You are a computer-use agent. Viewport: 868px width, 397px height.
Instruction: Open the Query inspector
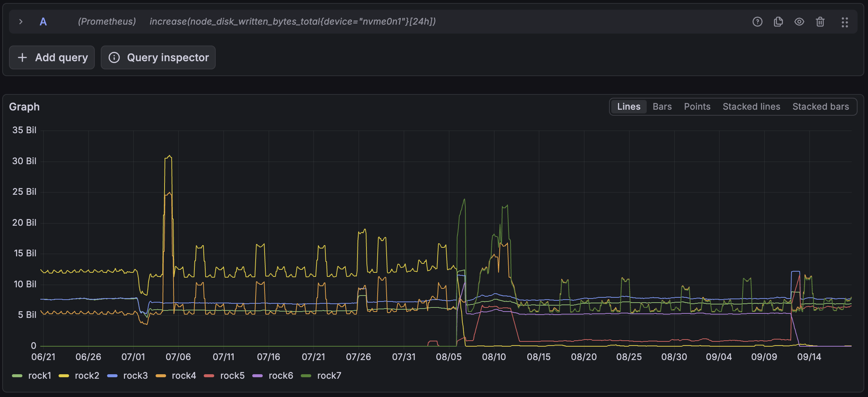click(158, 57)
